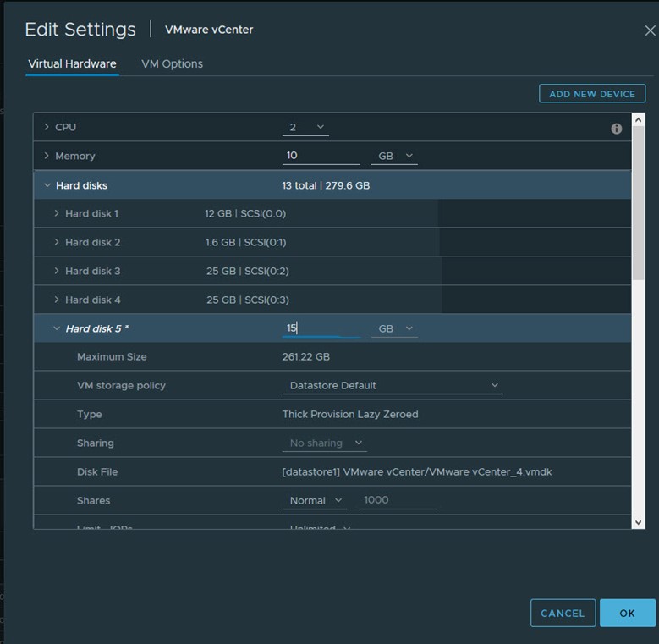Open the Memory unit GB dropdown
This screenshot has height=644, width=659.
coord(394,156)
